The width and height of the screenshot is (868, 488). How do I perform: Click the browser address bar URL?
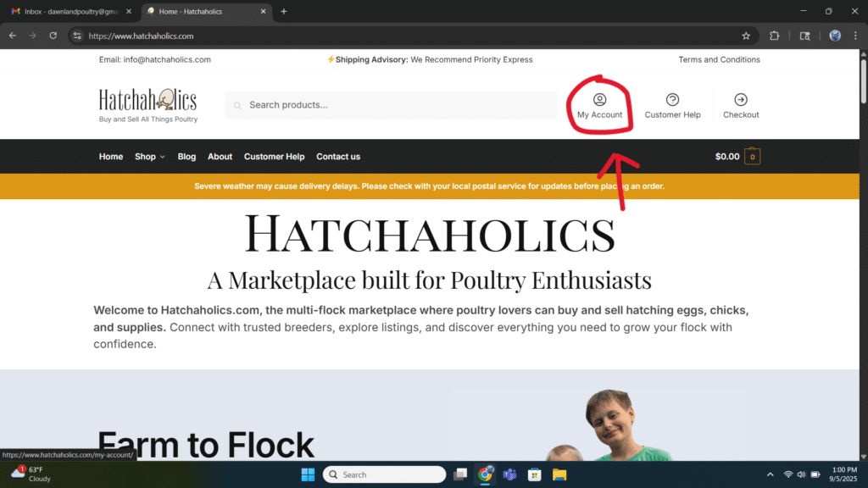(x=142, y=36)
